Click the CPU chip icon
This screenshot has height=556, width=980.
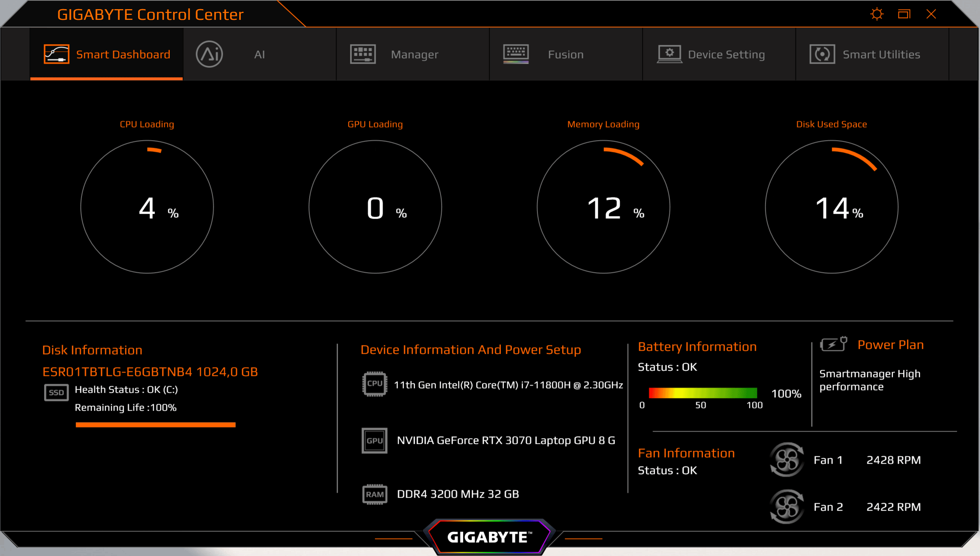pyautogui.click(x=374, y=384)
